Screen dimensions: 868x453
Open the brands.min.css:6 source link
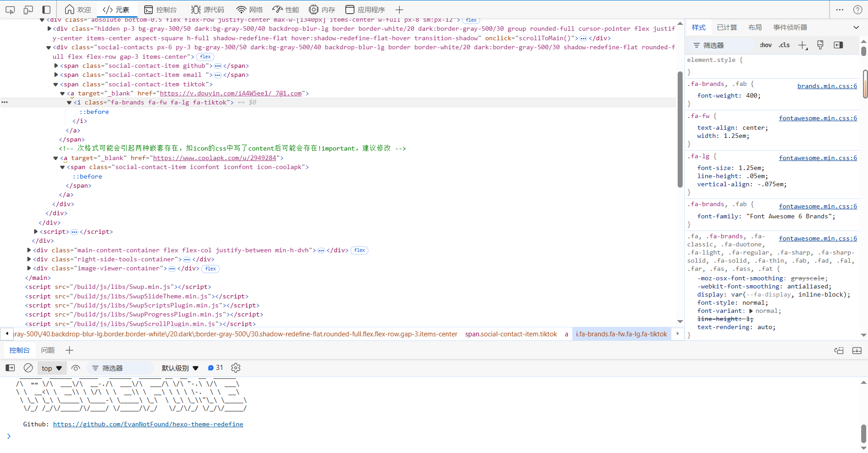[x=827, y=86]
